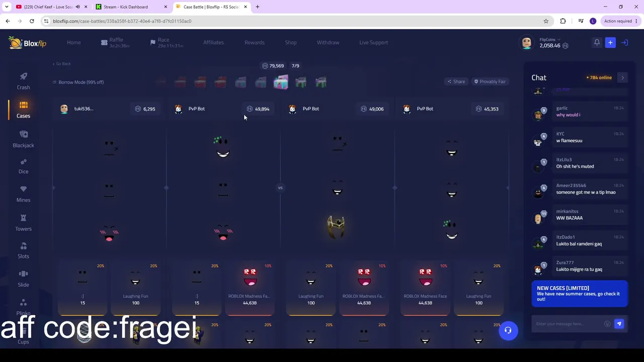This screenshot has width=644, height=362.
Task: Close the Case Battle Bloxflip tab
Action: [x=246, y=7]
